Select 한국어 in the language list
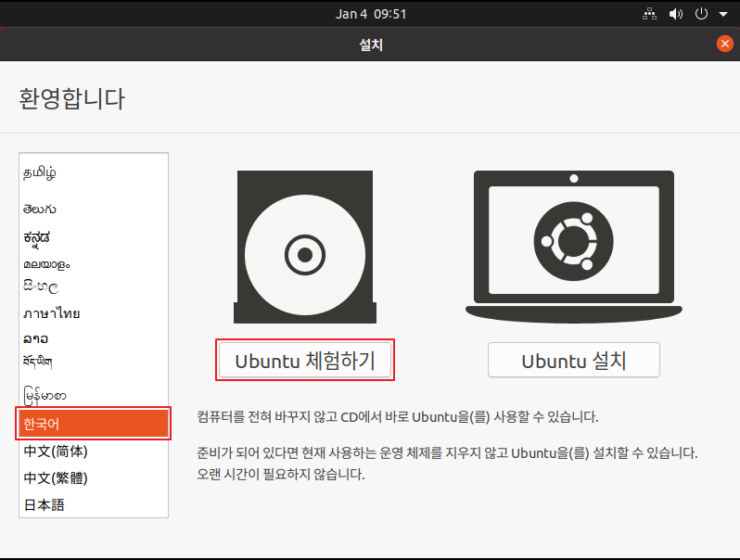740x560 pixels. click(94, 424)
